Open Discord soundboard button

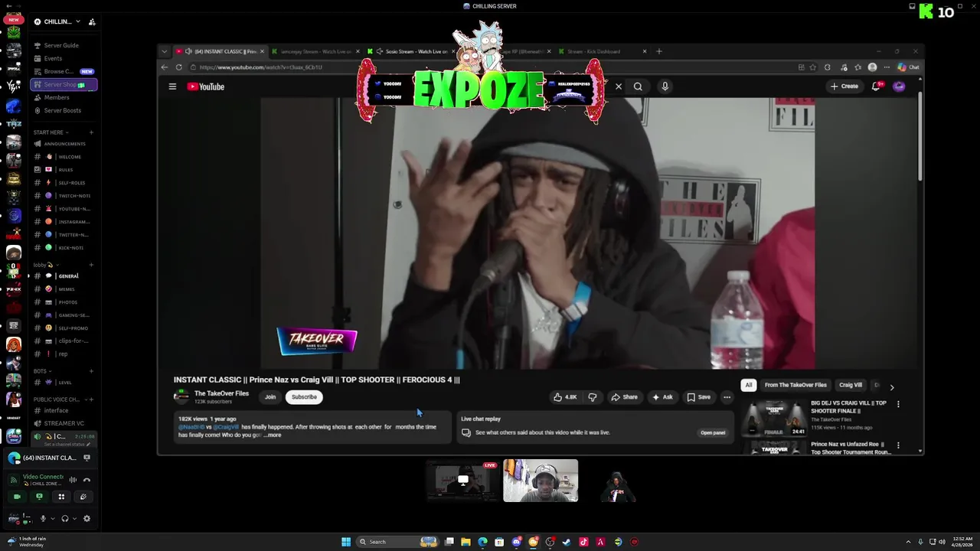pyautogui.click(x=83, y=497)
